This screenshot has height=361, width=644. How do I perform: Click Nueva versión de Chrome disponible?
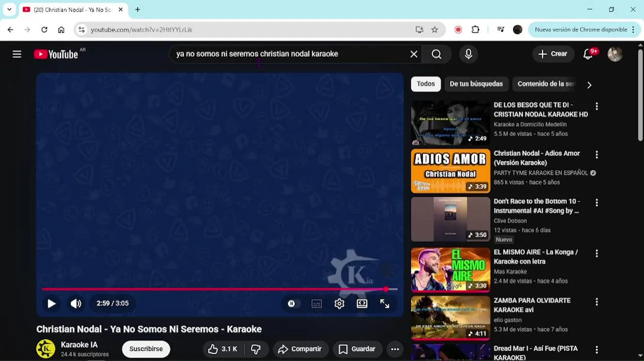point(585,30)
